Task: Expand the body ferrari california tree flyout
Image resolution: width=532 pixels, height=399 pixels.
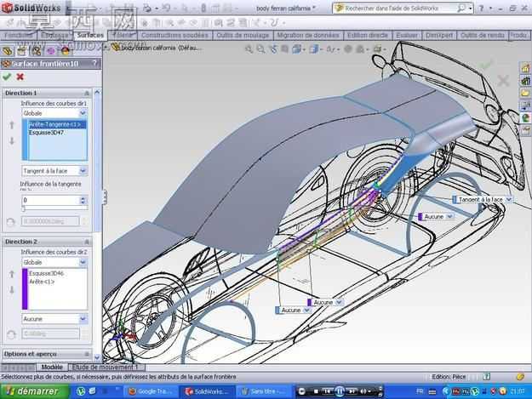Action: (106, 48)
